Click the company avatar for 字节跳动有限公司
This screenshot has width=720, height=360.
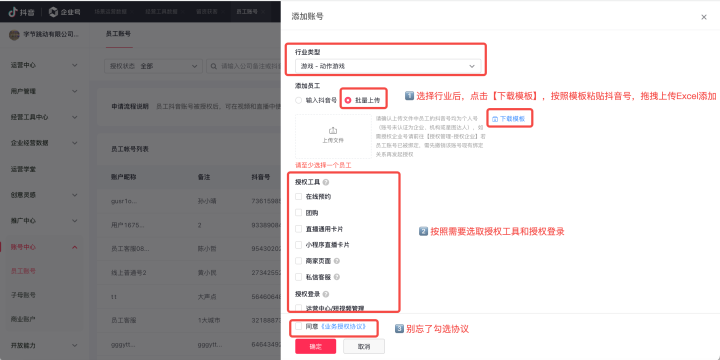[14, 34]
